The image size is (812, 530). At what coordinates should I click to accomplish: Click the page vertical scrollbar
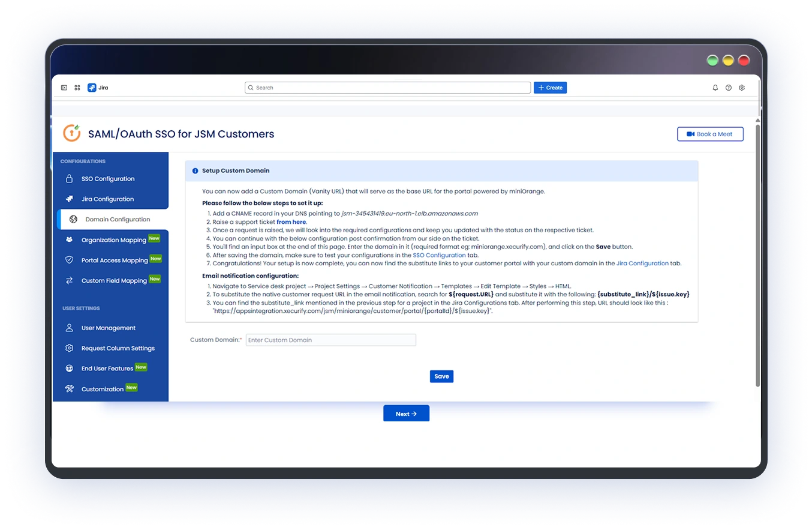[x=757, y=255]
